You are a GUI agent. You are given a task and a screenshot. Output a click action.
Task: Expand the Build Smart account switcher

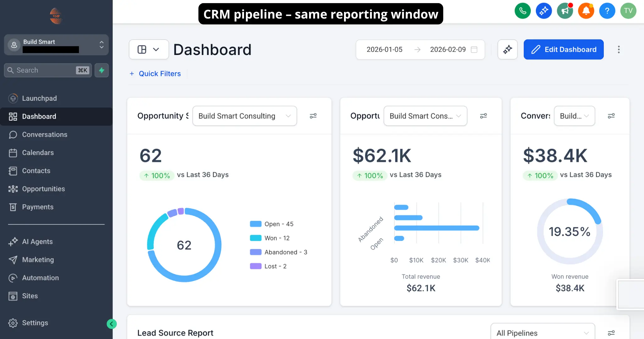[x=101, y=45]
